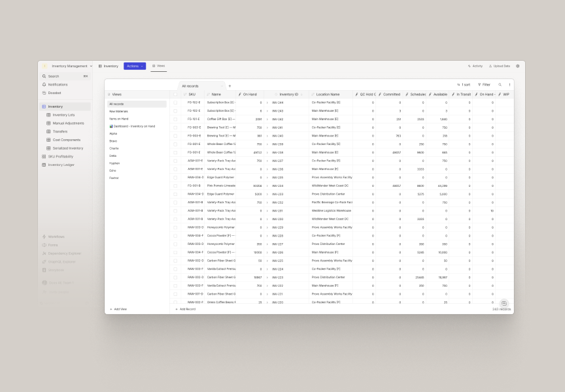This screenshot has width=565, height=392.
Task: Click plus icon next to All records tab
Action: point(230,86)
